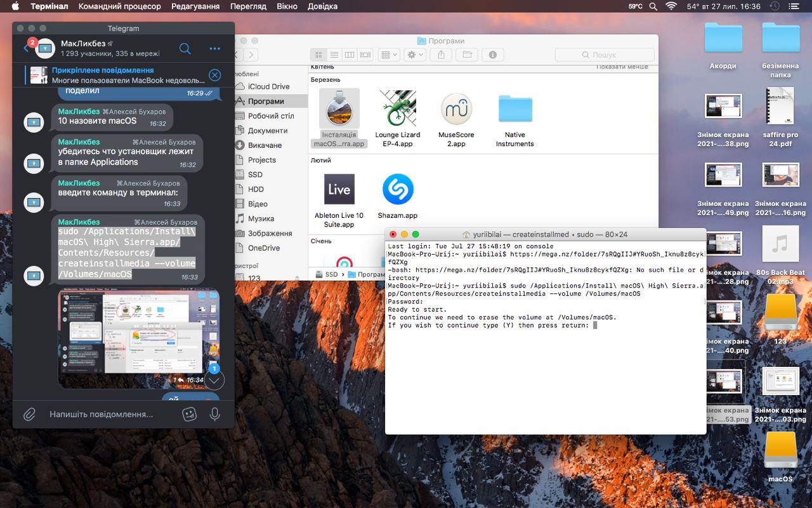This screenshot has width=812, height=508.
Task: Open Finder arrange-by dropdown
Action: click(388, 55)
